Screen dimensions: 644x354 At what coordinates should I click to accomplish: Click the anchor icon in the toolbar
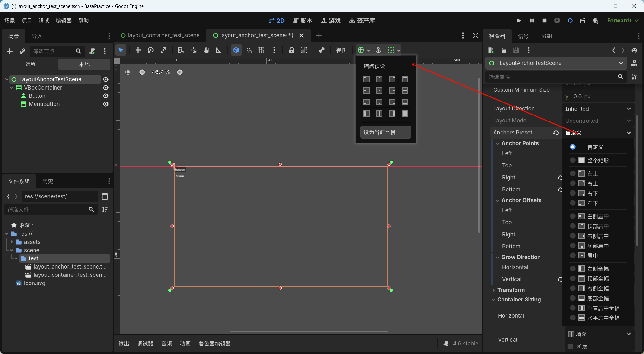point(378,50)
